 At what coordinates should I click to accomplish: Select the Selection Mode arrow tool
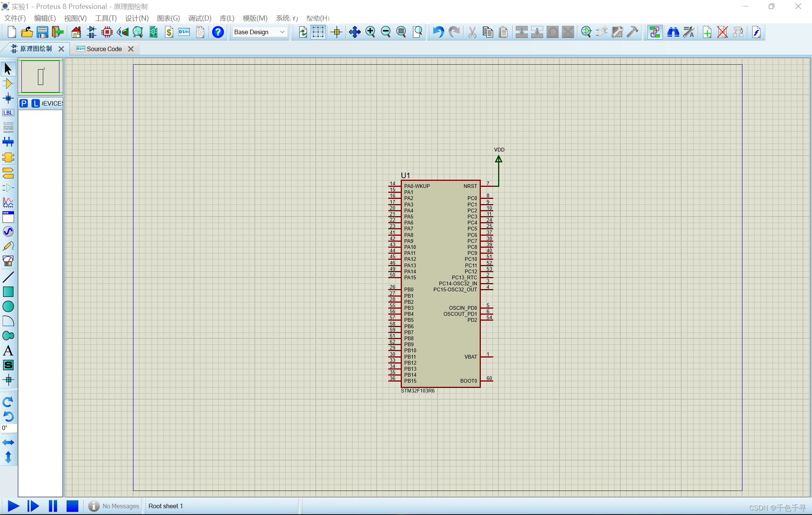click(x=8, y=69)
